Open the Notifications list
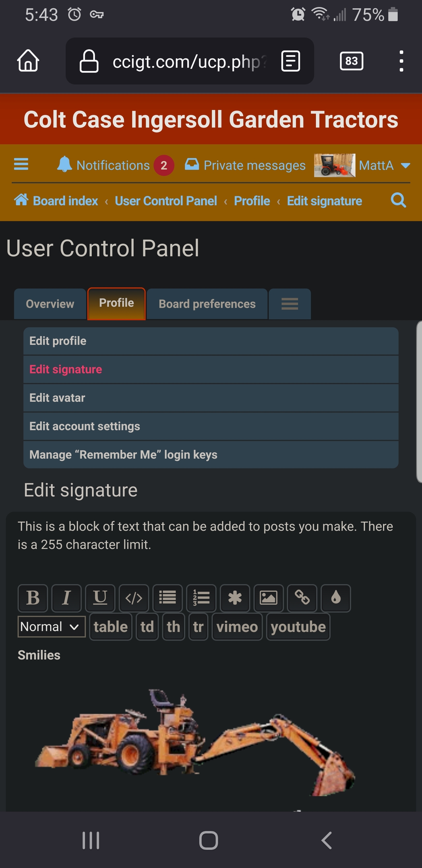The width and height of the screenshot is (422, 868). click(x=113, y=165)
